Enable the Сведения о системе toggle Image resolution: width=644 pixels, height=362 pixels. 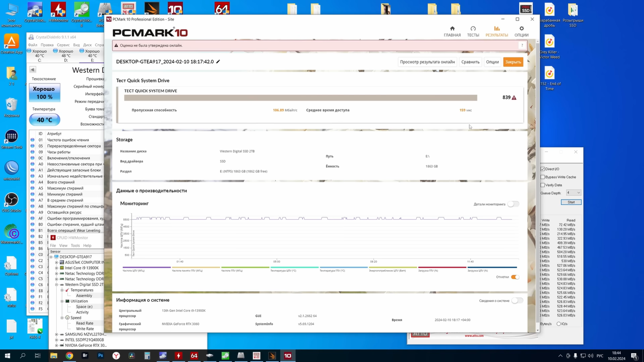[x=517, y=301]
